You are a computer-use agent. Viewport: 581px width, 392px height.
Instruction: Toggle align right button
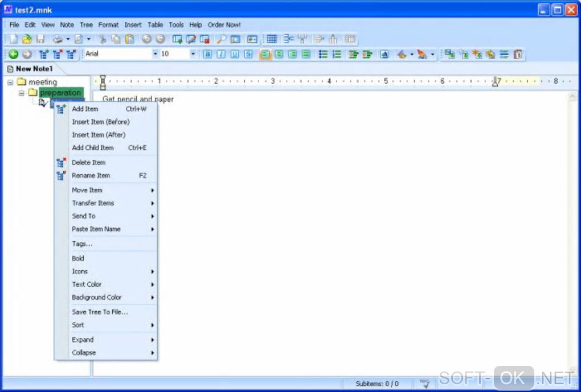coord(292,54)
